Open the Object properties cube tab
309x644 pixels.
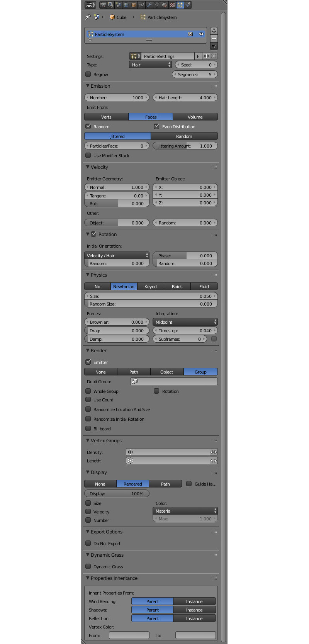click(134, 5)
